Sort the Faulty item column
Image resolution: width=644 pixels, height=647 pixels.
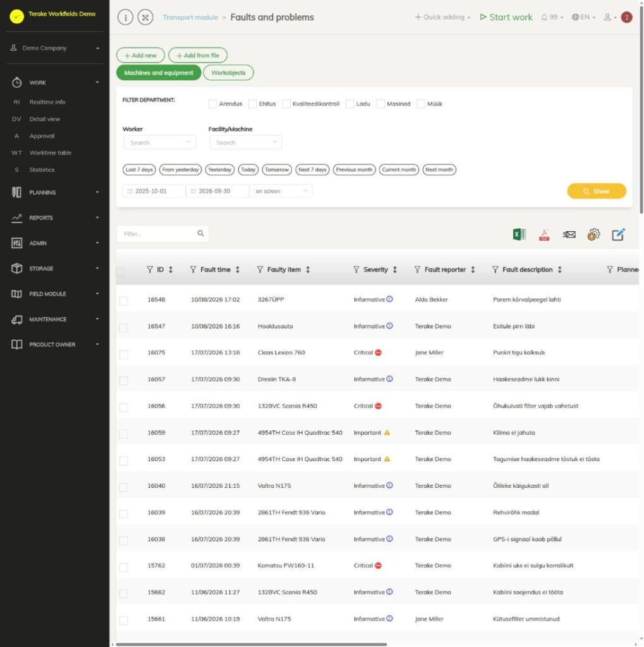click(x=308, y=269)
